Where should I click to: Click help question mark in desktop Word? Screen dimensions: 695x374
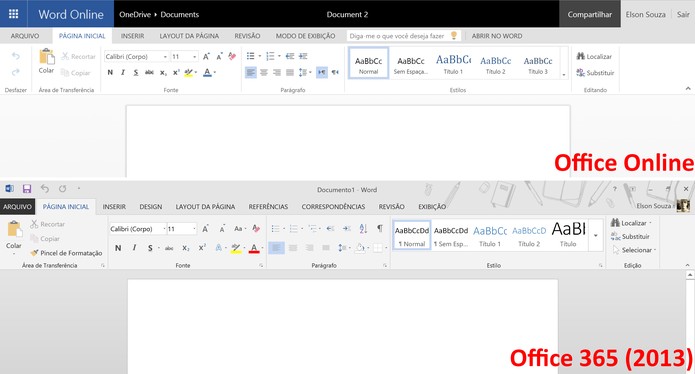(x=614, y=189)
